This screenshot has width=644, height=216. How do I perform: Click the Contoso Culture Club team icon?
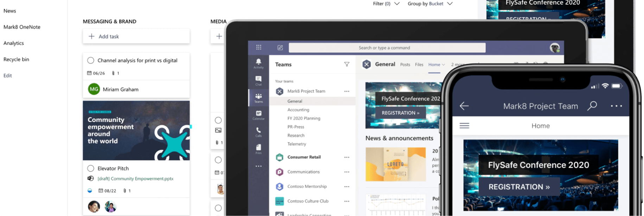280,201
